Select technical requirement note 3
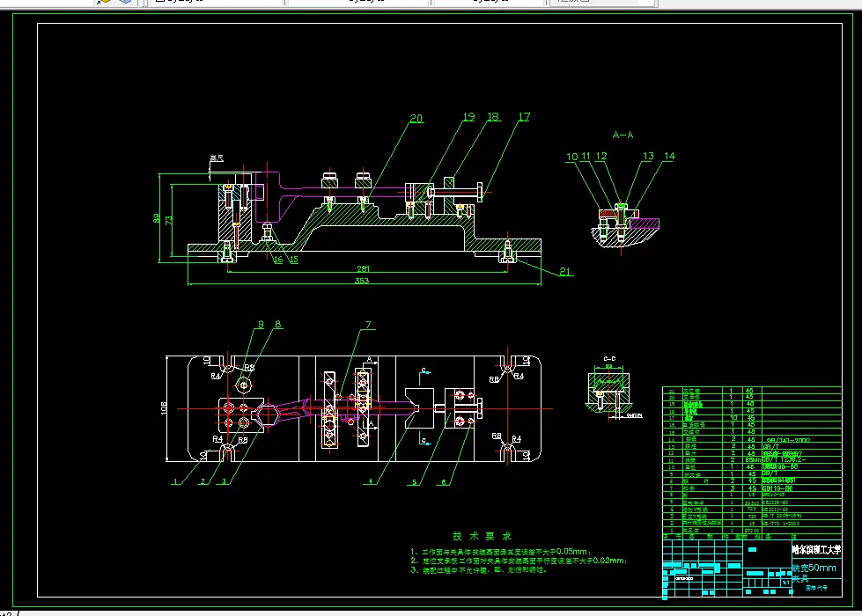The image size is (862, 616). click(x=479, y=570)
